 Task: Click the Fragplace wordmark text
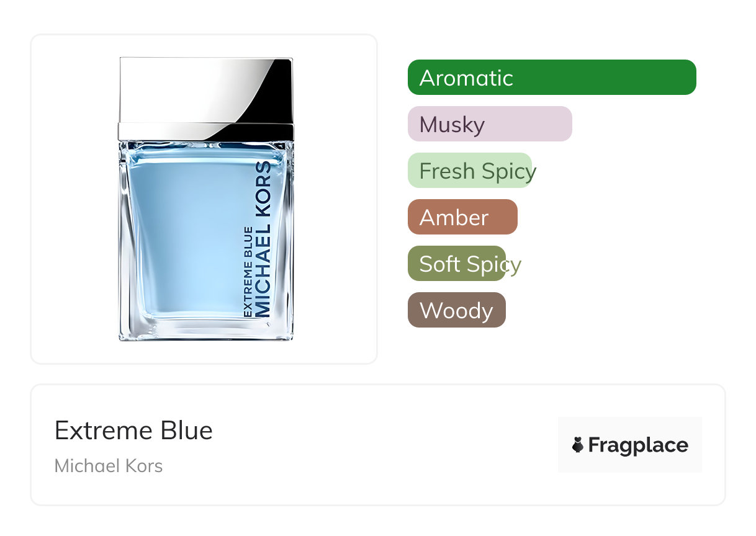[638, 445]
